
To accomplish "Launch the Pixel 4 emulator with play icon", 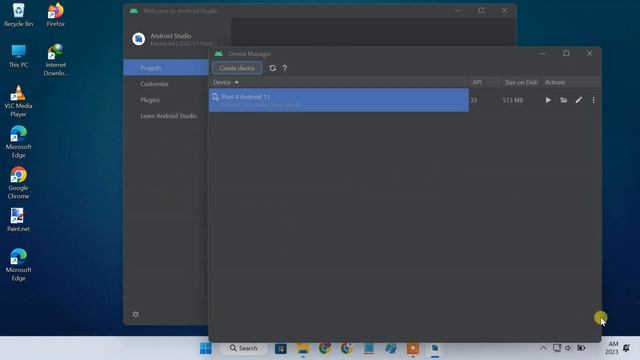I will (x=548, y=100).
